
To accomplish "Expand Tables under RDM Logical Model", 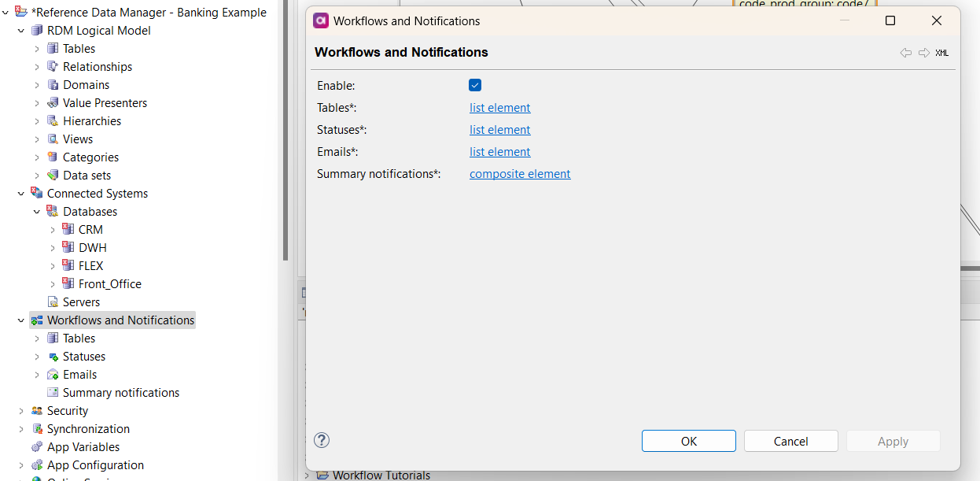I will (x=37, y=48).
